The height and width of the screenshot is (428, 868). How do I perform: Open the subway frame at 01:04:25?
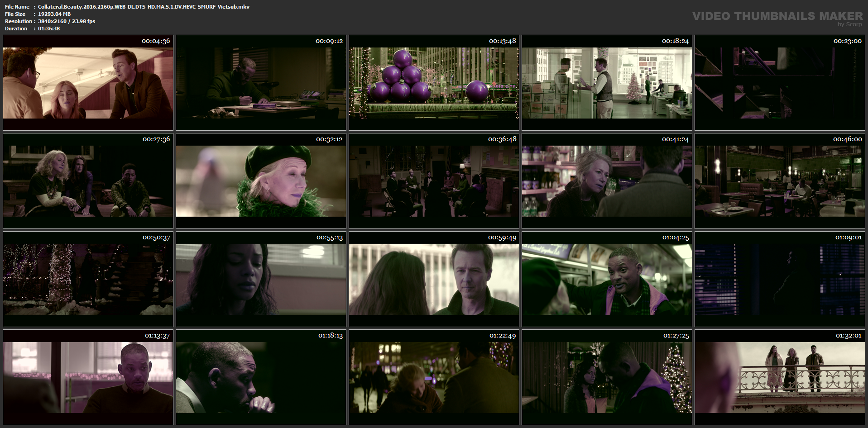coord(607,279)
